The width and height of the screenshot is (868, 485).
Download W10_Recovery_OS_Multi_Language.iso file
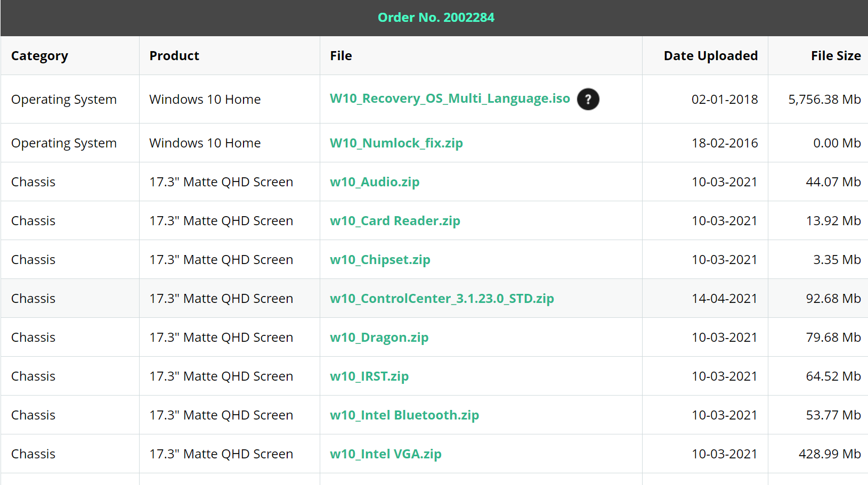coord(450,98)
